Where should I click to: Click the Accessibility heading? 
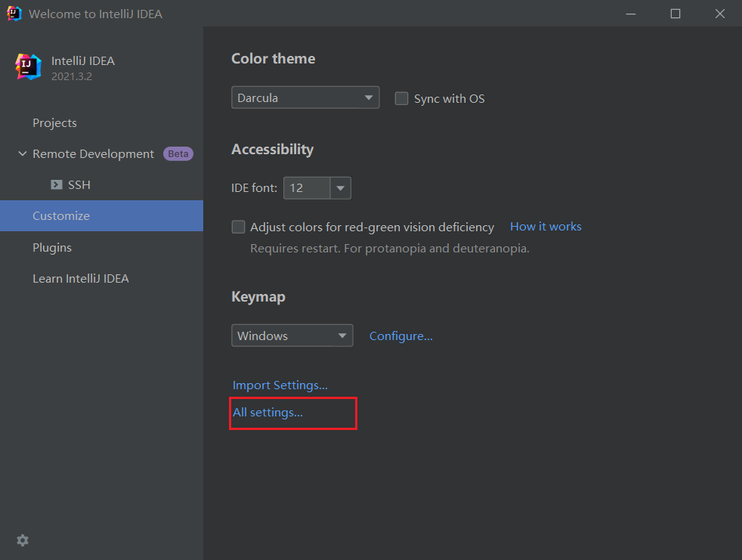272,150
